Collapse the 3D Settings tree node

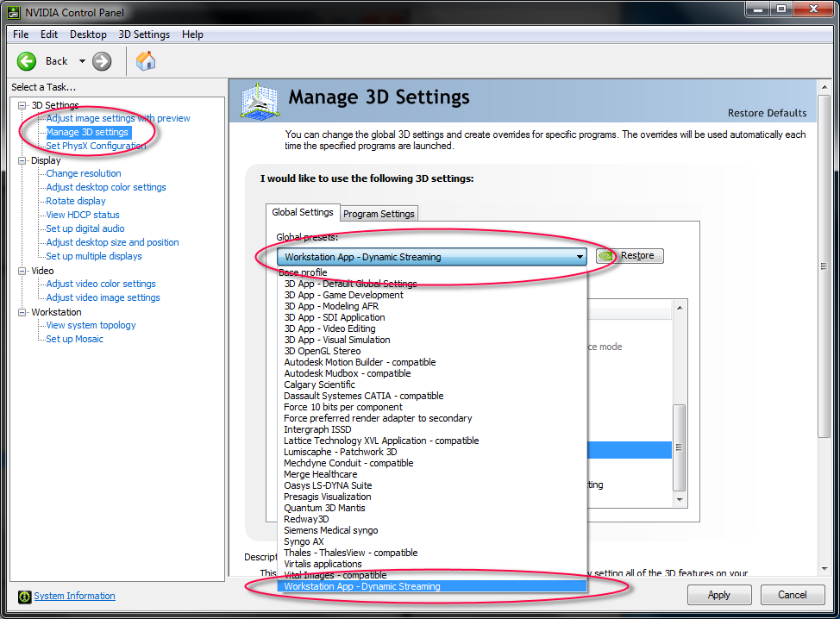point(22,105)
